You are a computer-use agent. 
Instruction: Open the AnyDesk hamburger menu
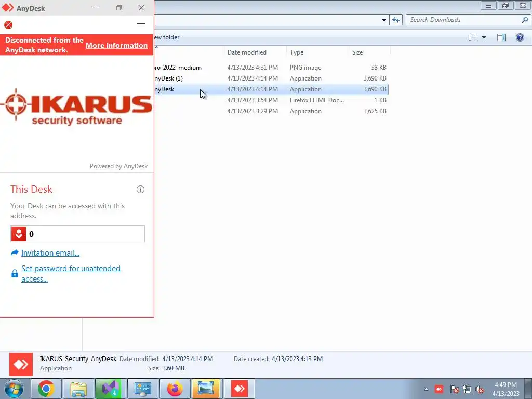(141, 25)
